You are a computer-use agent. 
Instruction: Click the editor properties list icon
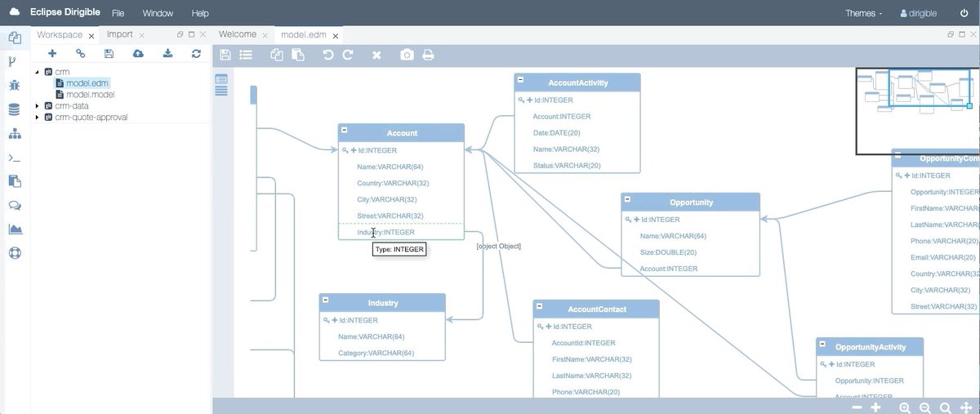246,55
